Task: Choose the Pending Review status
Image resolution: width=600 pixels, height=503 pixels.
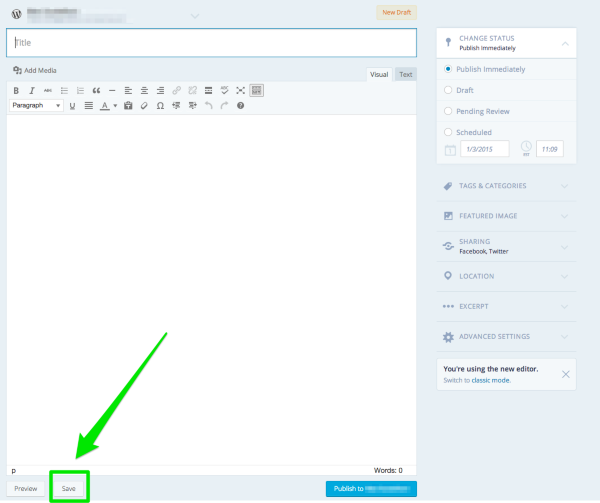Action: (448, 111)
